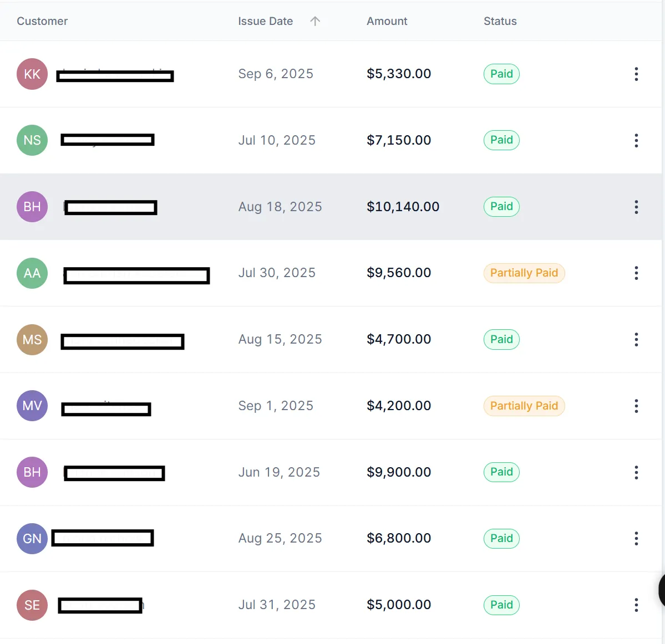Open kebab menu for the $6,800.00 invoice

pos(636,538)
